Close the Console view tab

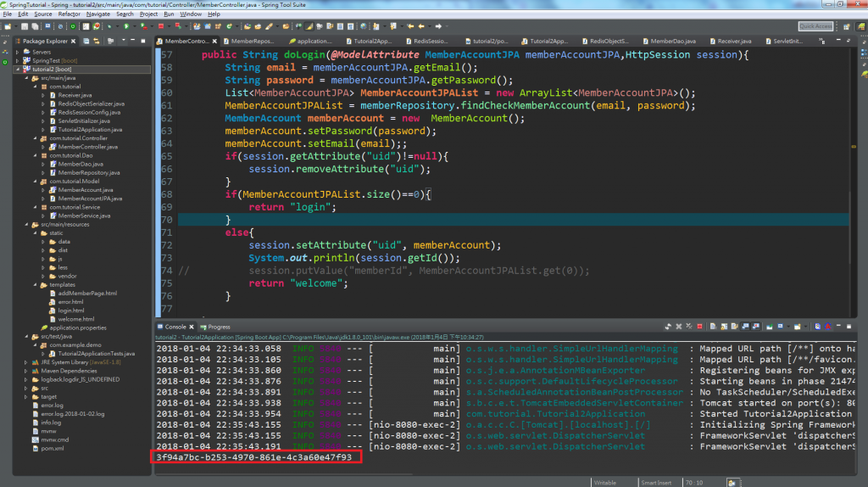tap(192, 327)
